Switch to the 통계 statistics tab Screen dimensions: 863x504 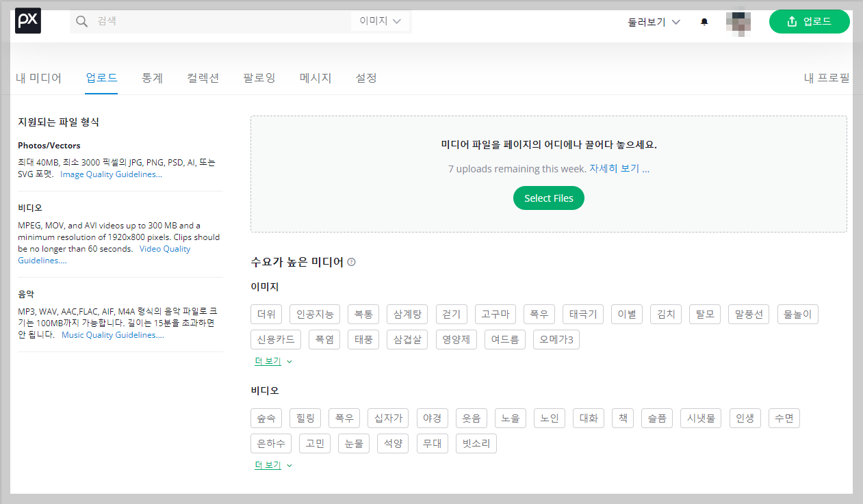click(x=152, y=78)
